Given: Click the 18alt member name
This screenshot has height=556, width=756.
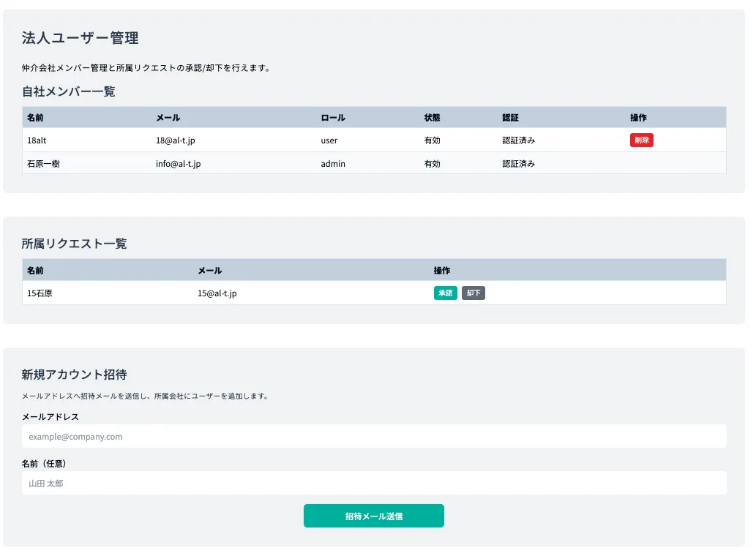Looking at the screenshot, I should (37, 140).
